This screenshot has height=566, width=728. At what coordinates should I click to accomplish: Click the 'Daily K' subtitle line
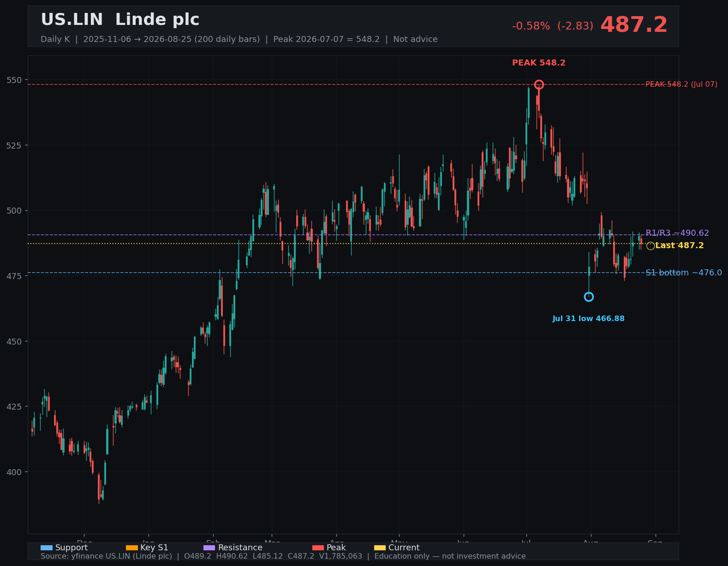(239, 39)
